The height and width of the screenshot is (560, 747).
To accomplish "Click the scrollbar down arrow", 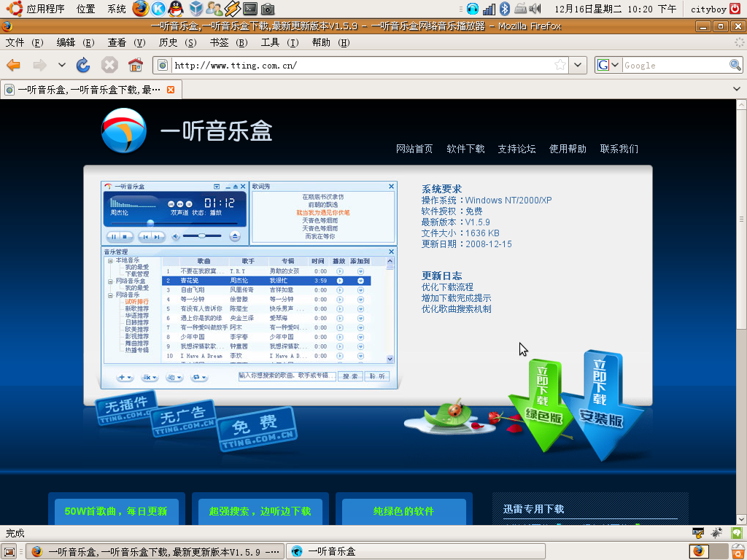I will [x=741, y=519].
